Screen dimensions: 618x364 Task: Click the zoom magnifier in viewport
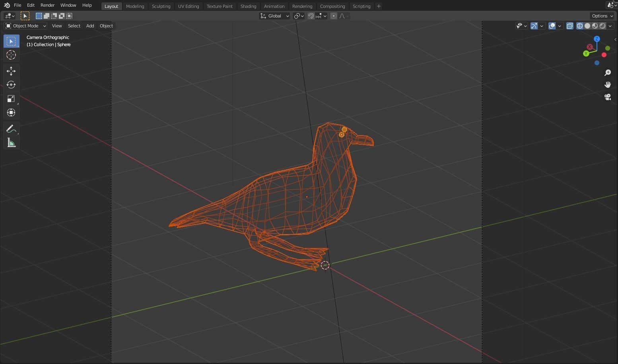click(608, 73)
